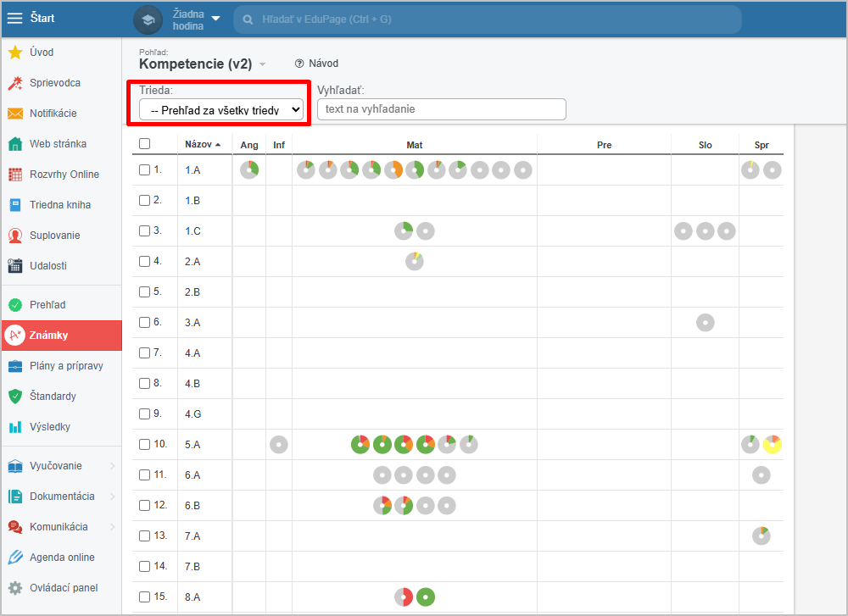The image size is (848, 616).
Task: Toggle the select-all checkbox in table header
Action: click(145, 144)
